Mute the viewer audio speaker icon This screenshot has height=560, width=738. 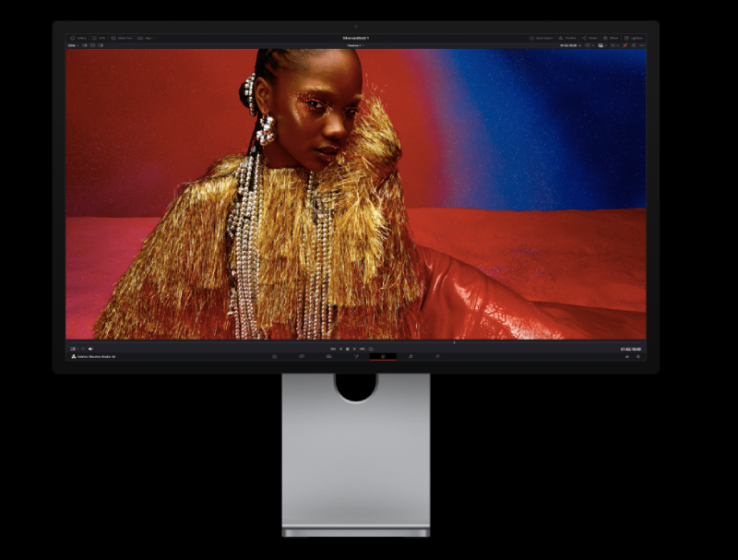pos(90,349)
